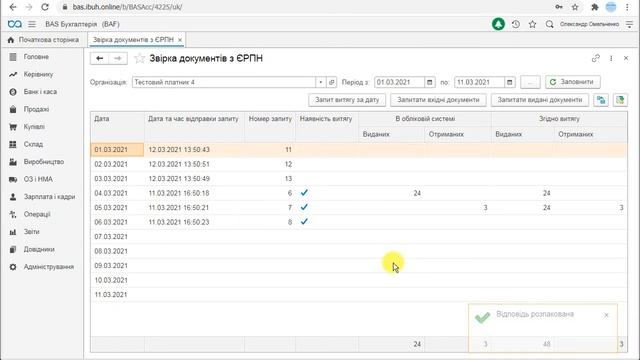
Task: Click the Номер запиту column header
Action: coord(270,127)
